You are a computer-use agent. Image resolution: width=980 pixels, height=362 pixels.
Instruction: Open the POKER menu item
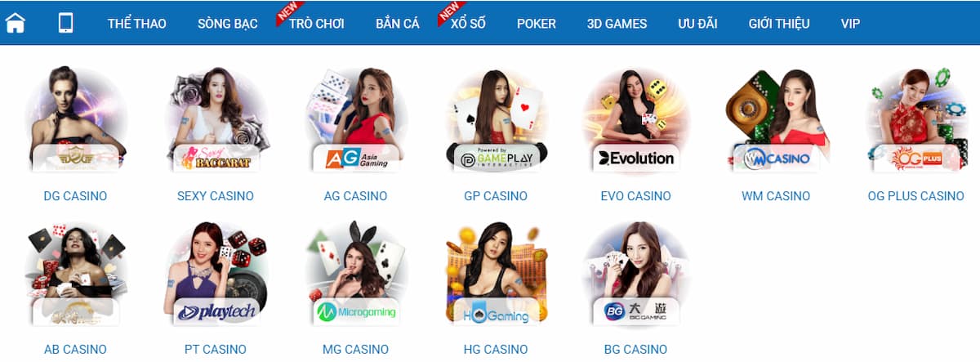[x=537, y=23]
